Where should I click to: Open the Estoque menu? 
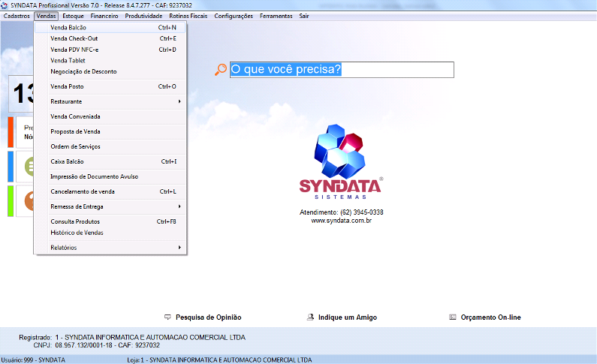coord(73,16)
